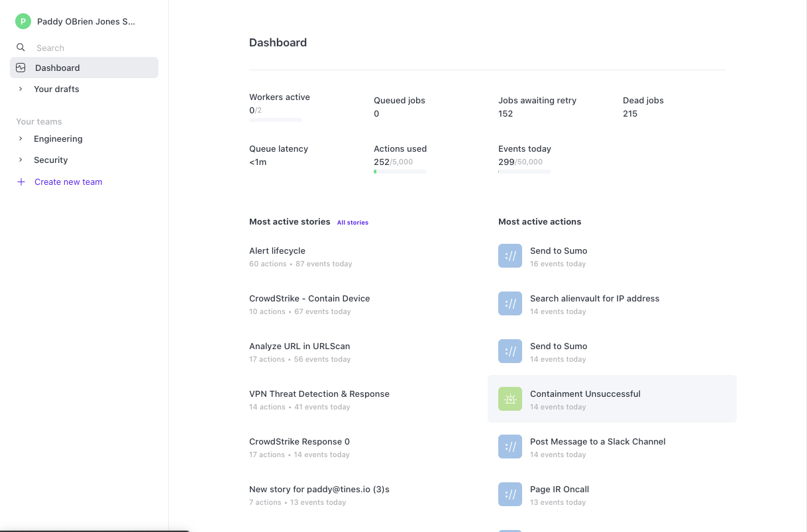
Task: Click "16 events today" under Send to Sumo
Action: click(558, 264)
